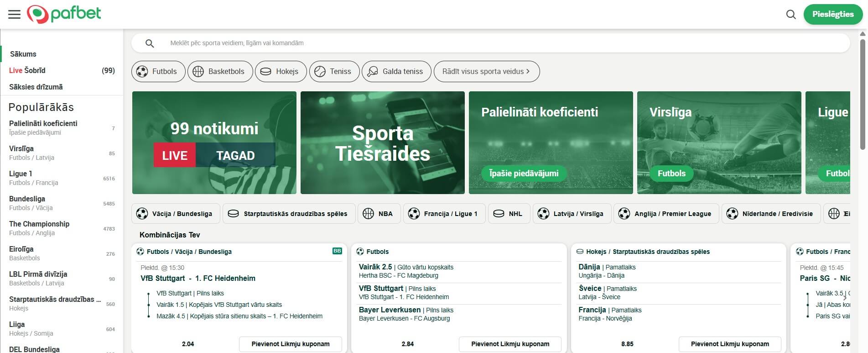Image resolution: width=868 pixels, height=353 pixels.
Task: Open the NBA league chip
Action: 379,214
